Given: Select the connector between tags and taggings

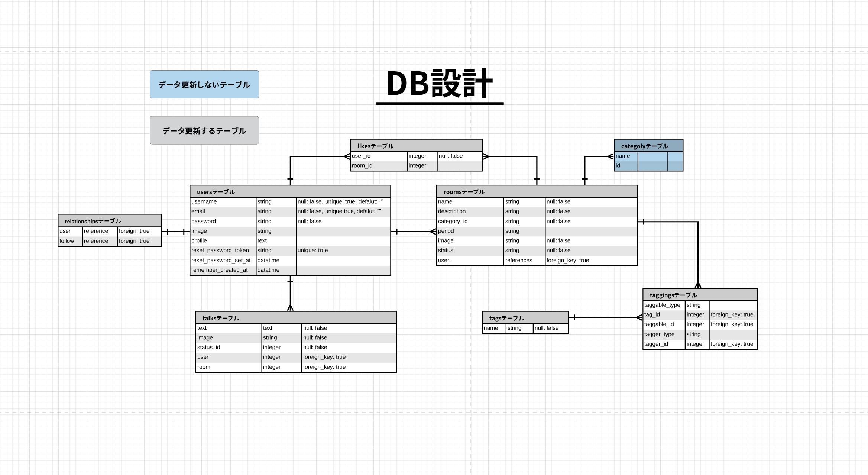Looking at the screenshot, I should point(606,317).
